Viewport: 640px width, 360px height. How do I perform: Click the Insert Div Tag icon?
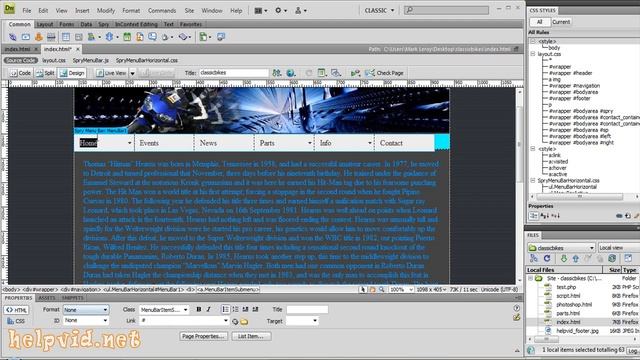[x=79, y=37]
